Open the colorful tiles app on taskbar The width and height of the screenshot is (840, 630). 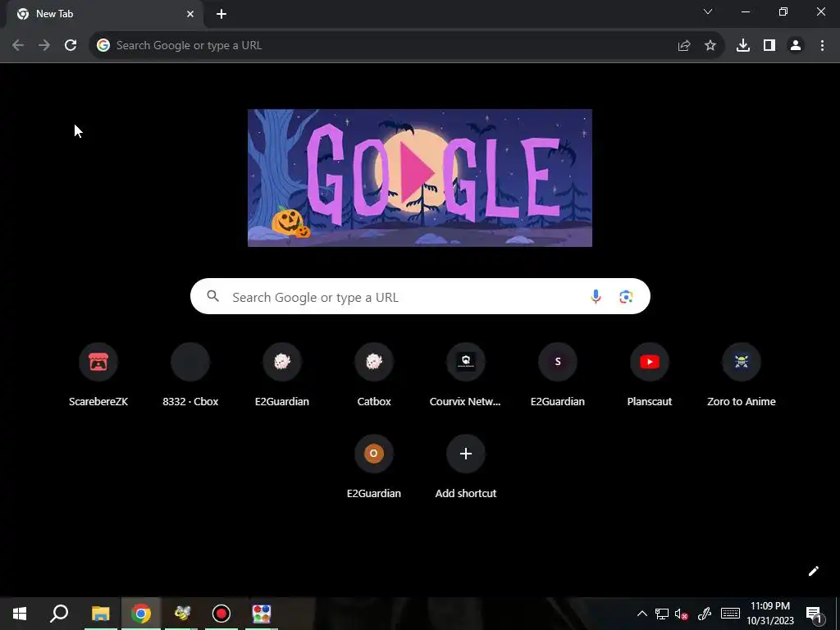262,614
